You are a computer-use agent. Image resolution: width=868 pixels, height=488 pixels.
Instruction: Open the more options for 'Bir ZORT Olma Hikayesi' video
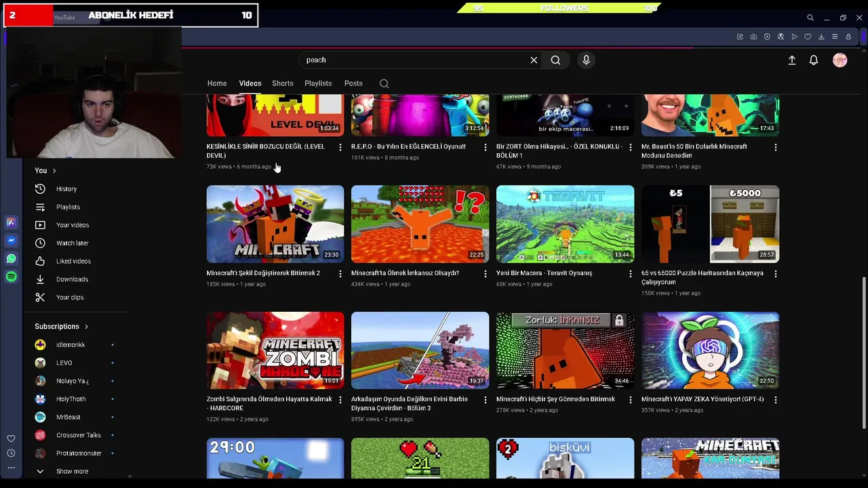630,147
